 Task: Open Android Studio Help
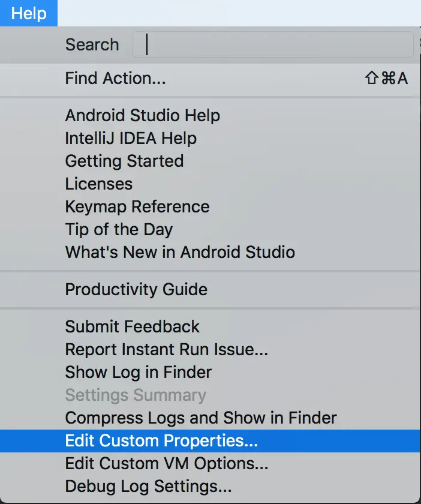[142, 115]
